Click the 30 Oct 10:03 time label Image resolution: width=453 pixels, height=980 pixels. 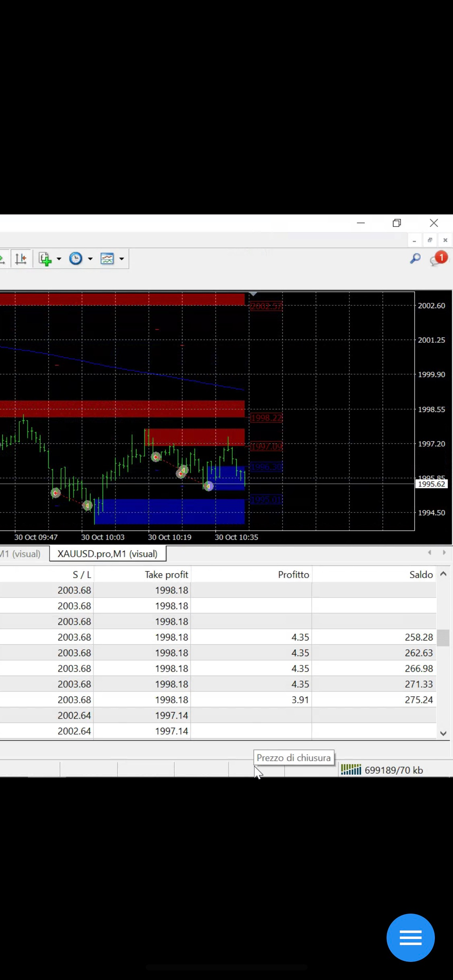click(x=103, y=537)
